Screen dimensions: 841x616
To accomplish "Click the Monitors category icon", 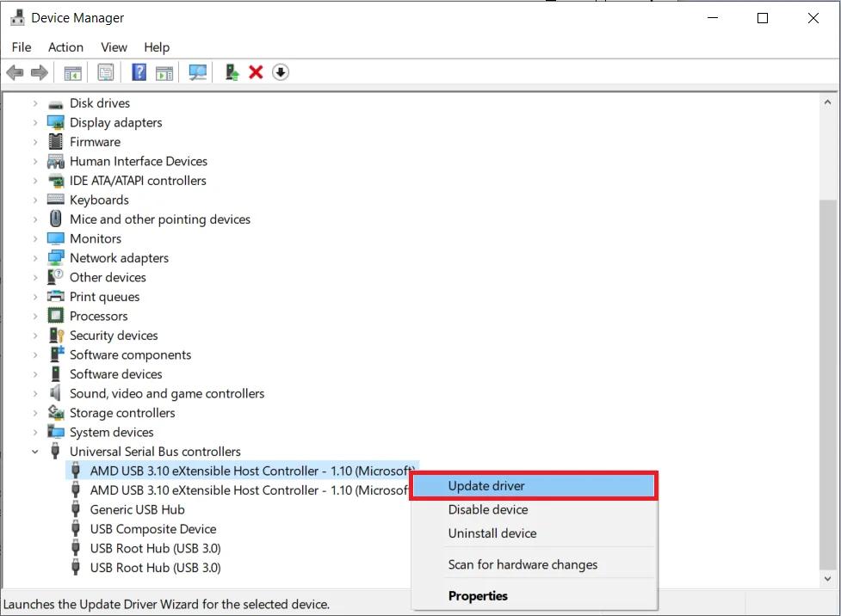I will (x=56, y=238).
